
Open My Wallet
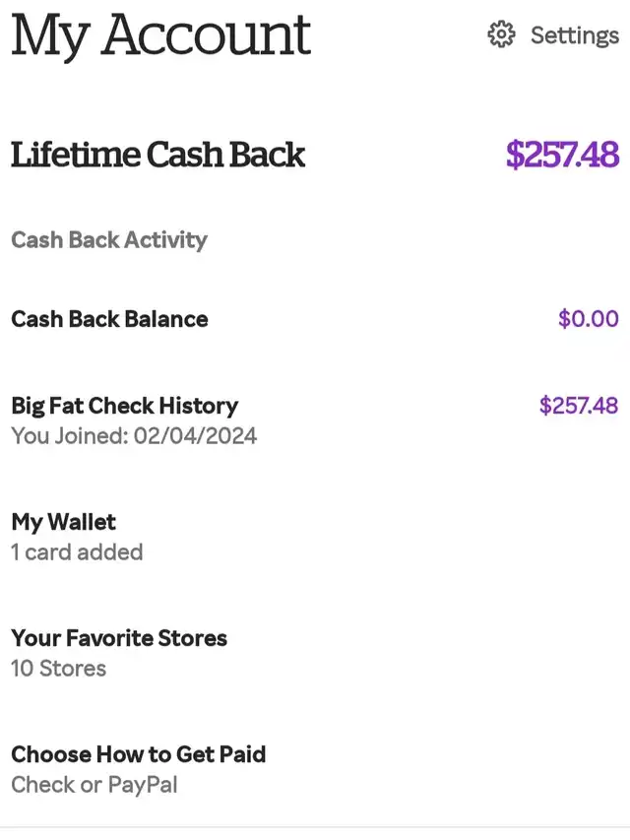point(63,522)
